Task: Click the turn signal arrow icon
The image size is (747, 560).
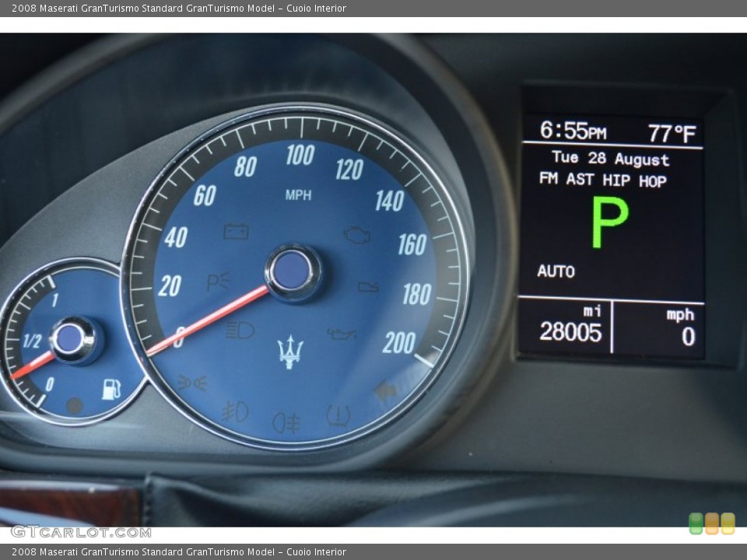Action: coord(386,392)
